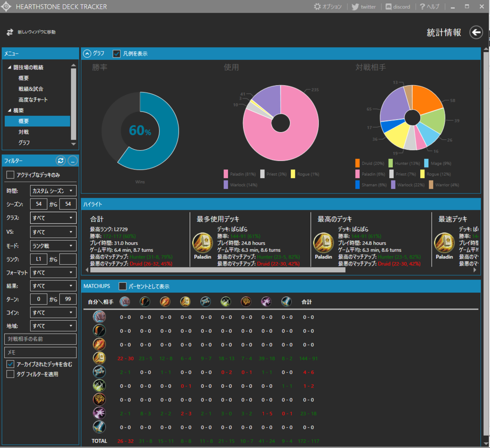Enable the アクティブなデッキのみ checkbox
The width and height of the screenshot is (490, 448).
[11, 175]
